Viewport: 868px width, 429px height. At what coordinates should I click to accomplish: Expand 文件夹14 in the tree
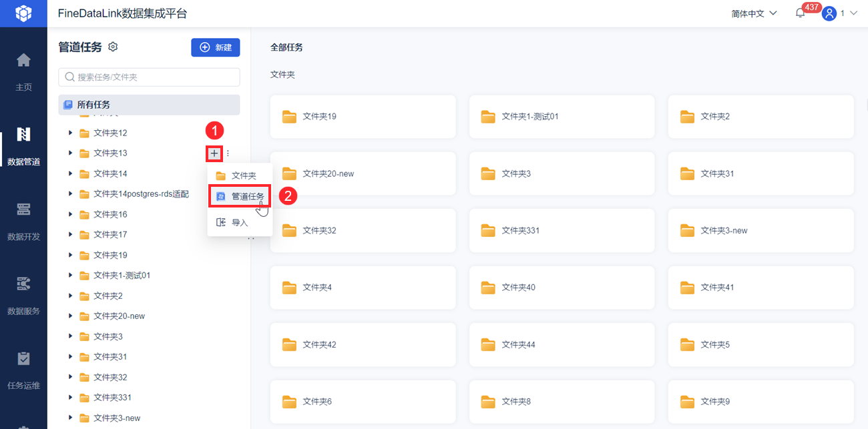(x=70, y=173)
